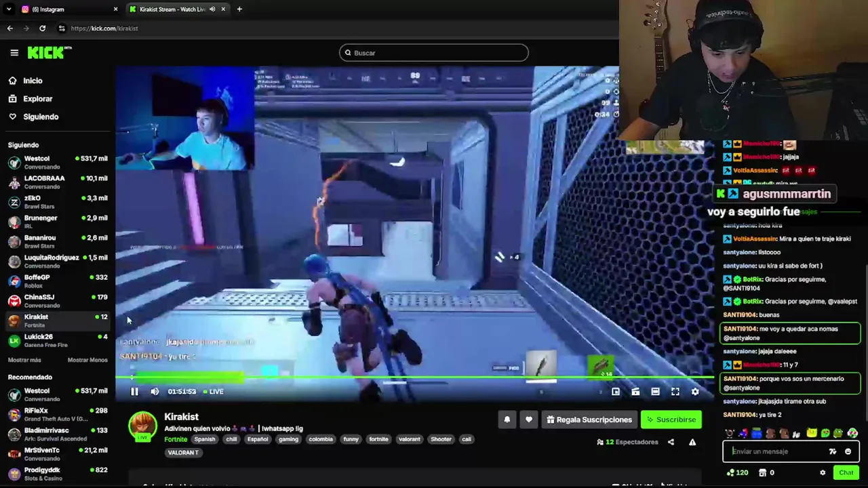Send message with Chat button

[846, 472]
